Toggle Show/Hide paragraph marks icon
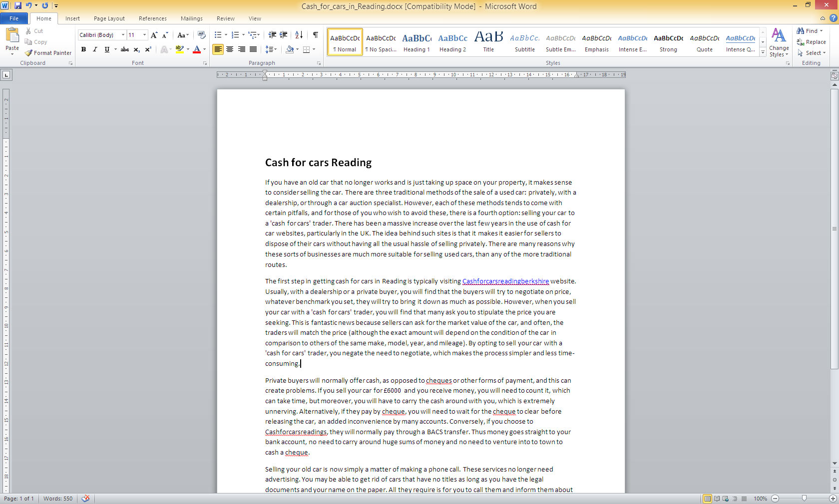Viewport: 839px width, 504px height. [315, 35]
